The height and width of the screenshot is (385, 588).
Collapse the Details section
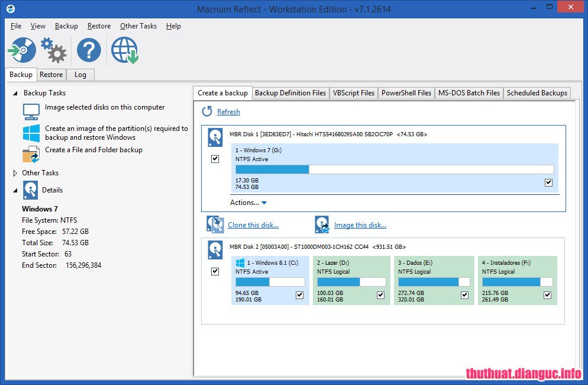click(15, 191)
